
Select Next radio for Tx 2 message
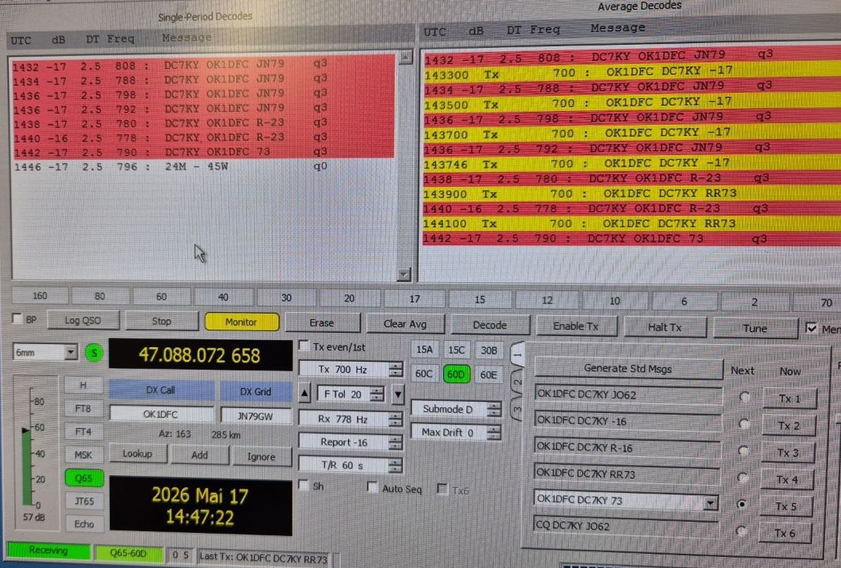pos(743,424)
